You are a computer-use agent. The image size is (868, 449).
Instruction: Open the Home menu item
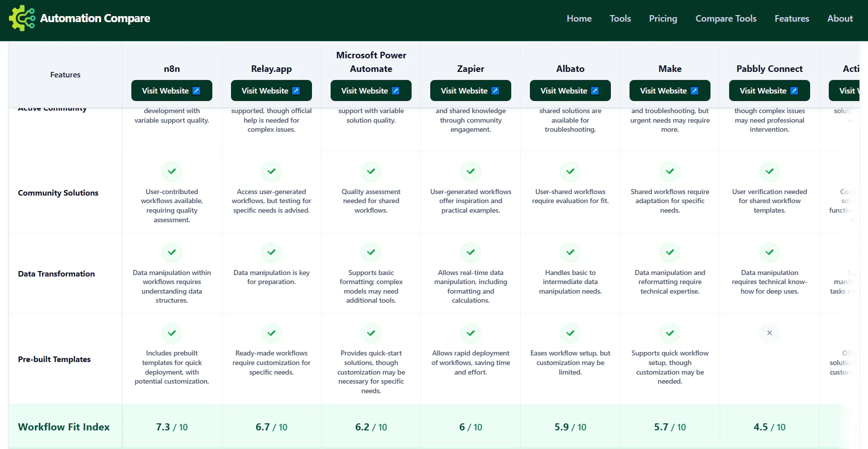click(579, 19)
